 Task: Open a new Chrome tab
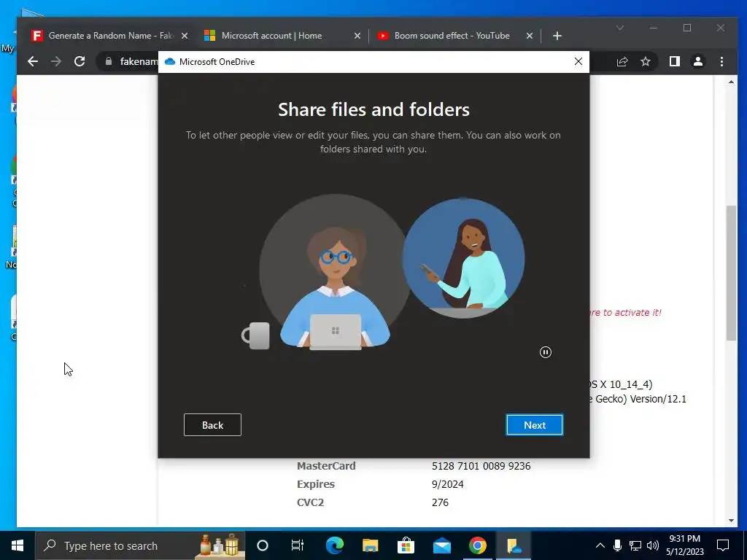pos(557,36)
